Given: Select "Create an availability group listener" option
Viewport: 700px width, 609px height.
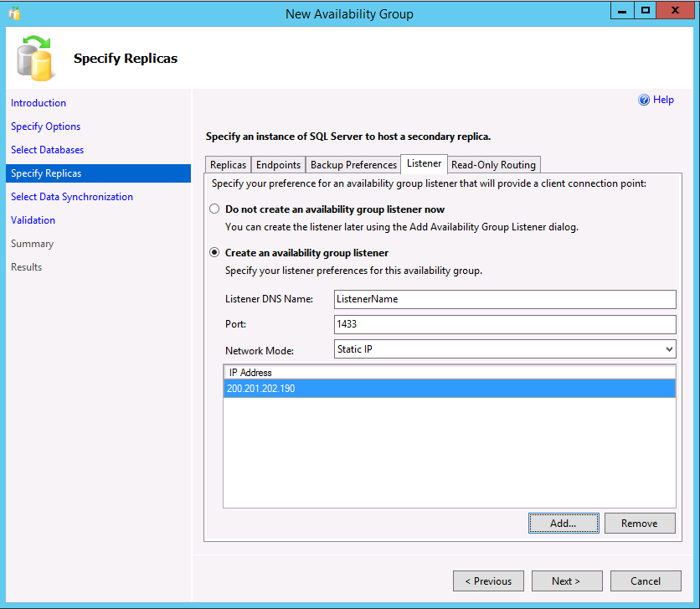Looking at the screenshot, I should [x=214, y=252].
